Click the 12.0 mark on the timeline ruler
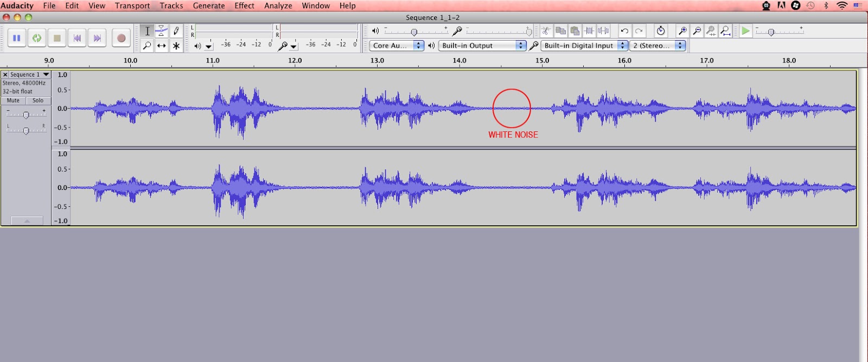This screenshot has width=868, height=362. coord(295,61)
